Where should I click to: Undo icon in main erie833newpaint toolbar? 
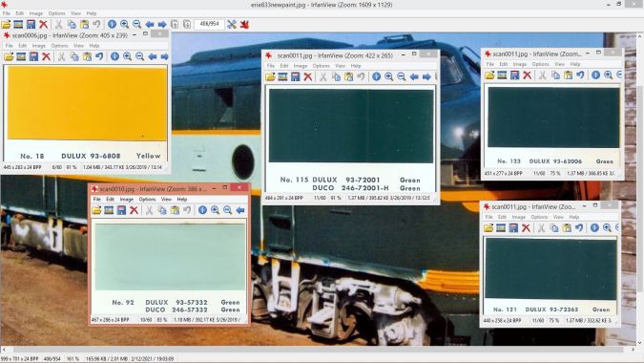(x=96, y=24)
